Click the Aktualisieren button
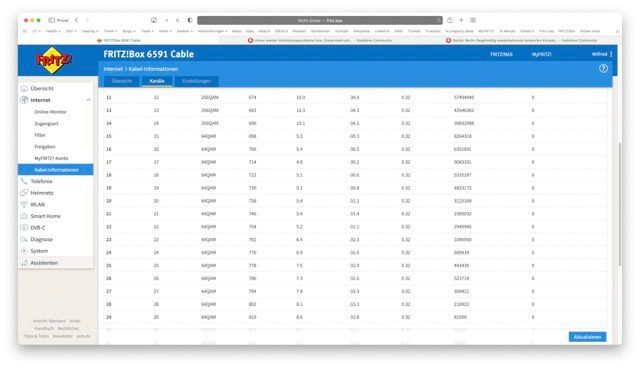Screen dimensions: 640x368 point(587,337)
